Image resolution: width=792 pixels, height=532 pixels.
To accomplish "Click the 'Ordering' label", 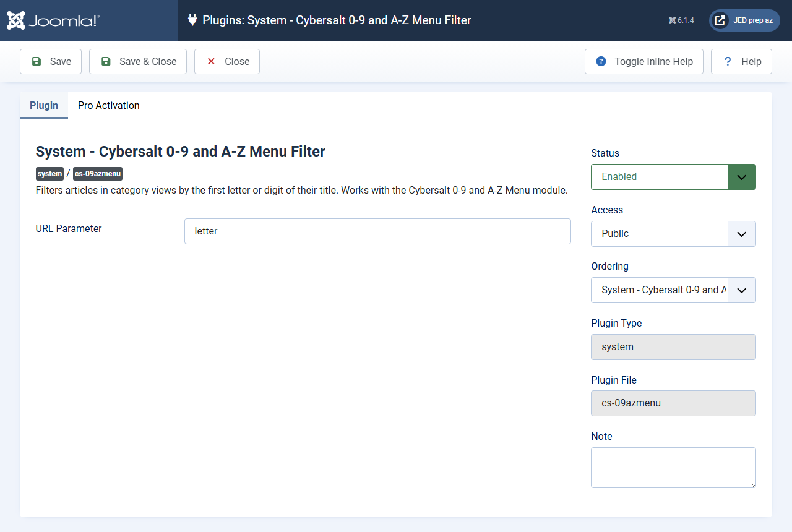I will pos(610,266).
